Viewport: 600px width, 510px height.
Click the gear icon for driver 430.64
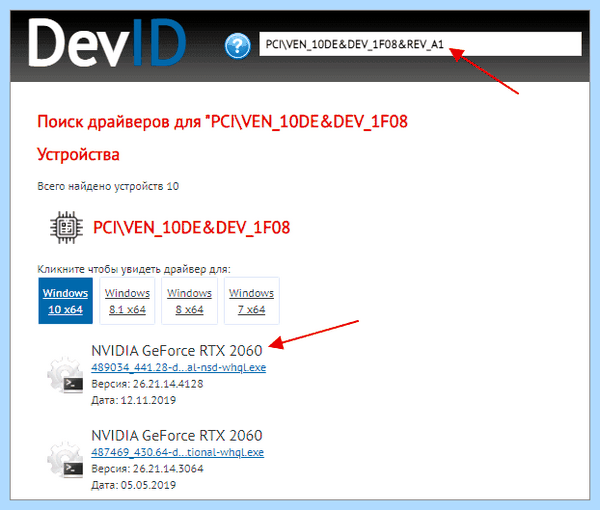[65, 459]
